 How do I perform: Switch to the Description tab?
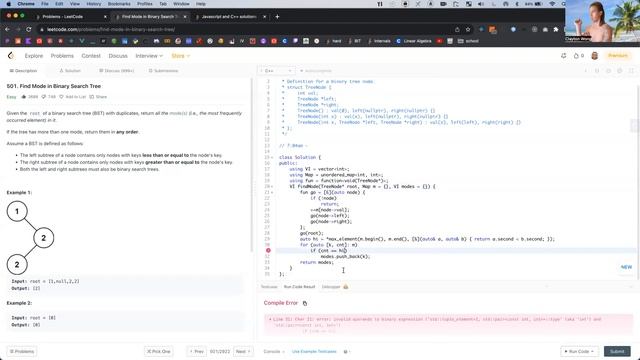tap(23, 71)
